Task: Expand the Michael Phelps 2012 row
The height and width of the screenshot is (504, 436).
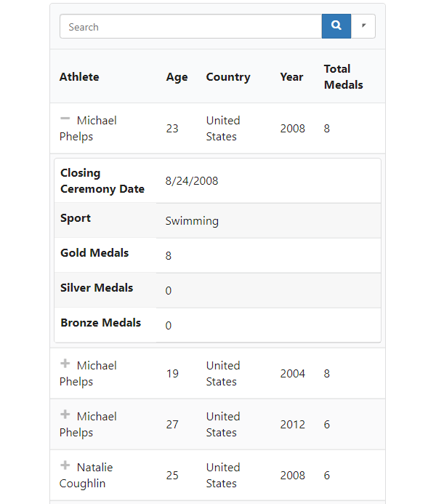Action: coord(65,415)
